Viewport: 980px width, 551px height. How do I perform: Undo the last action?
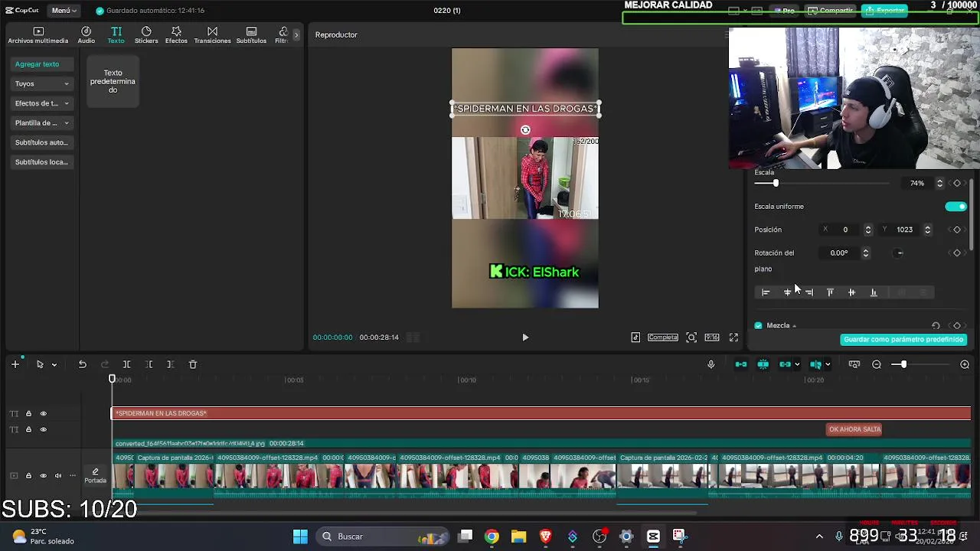pyautogui.click(x=82, y=365)
